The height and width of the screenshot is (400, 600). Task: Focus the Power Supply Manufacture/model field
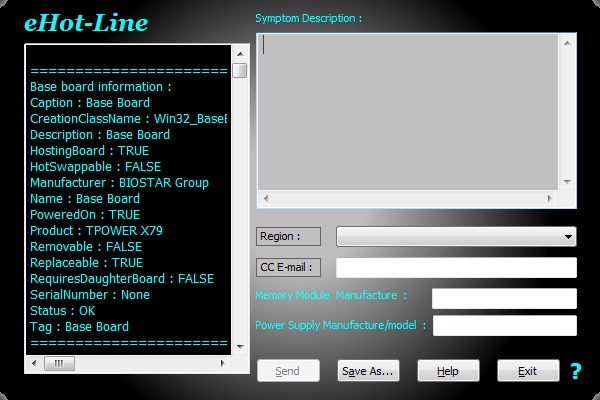click(504, 326)
